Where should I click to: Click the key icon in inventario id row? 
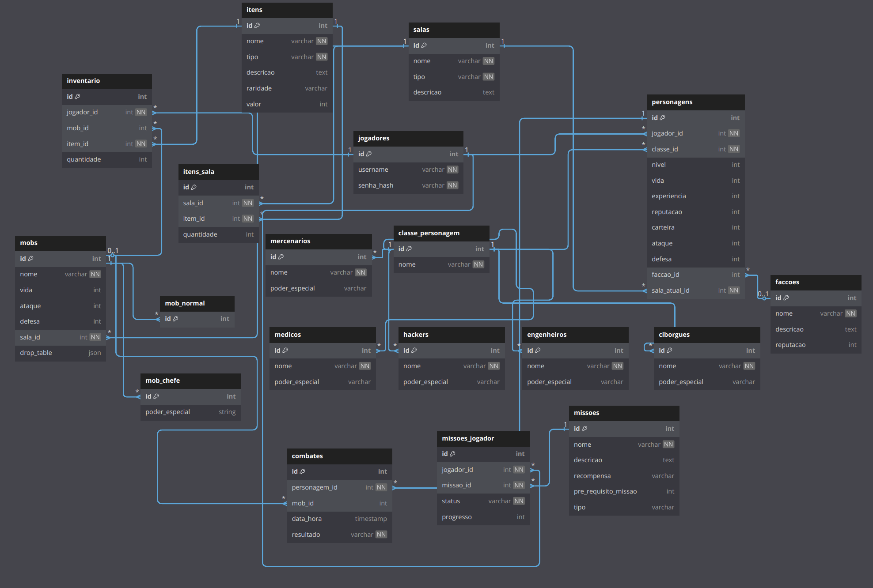77,97
